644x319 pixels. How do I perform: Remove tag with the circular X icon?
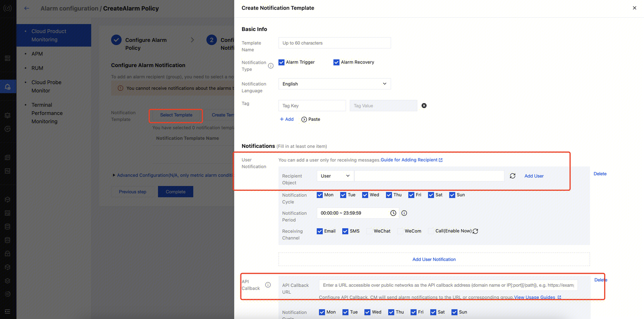[424, 106]
